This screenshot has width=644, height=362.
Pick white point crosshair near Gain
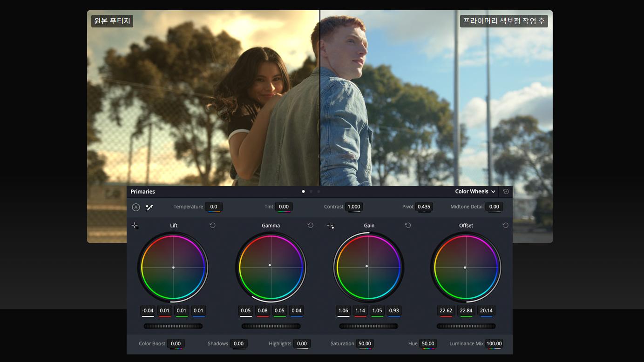point(331,226)
